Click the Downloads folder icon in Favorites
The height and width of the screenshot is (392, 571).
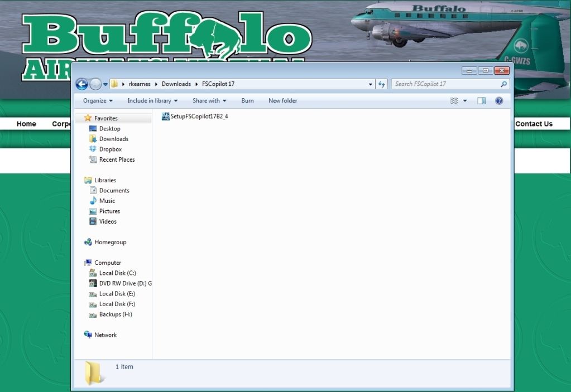(93, 138)
